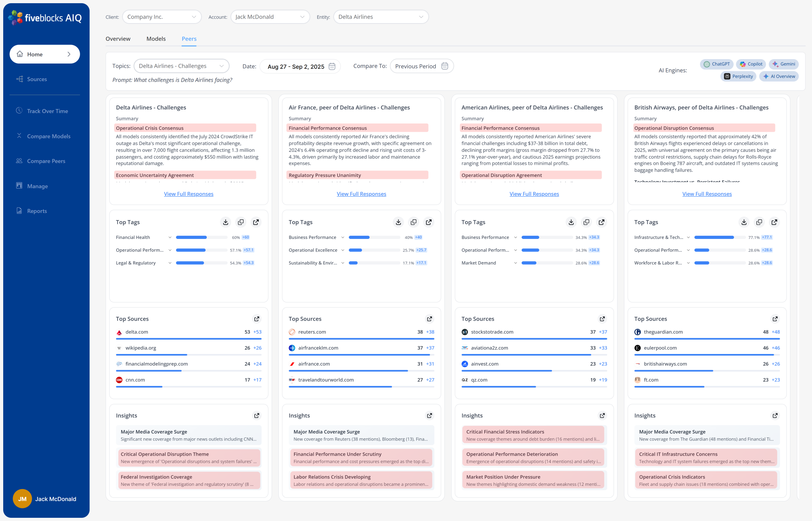The height and width of the screenshot is (521, 812).
Task: Open Air France Top Sources external icon
Action: [x=429, y=319]
